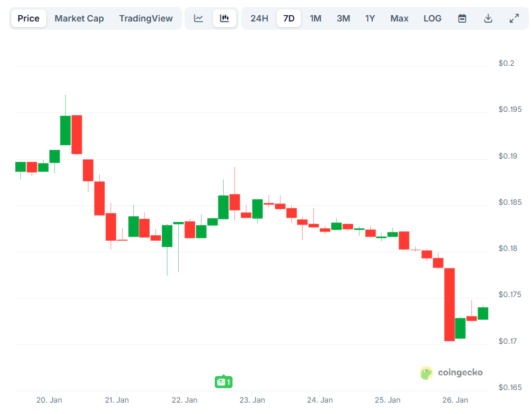Select the 7D timeframe
The height and width of the screenshot is (414, 532).
click(x=288, y=18)
